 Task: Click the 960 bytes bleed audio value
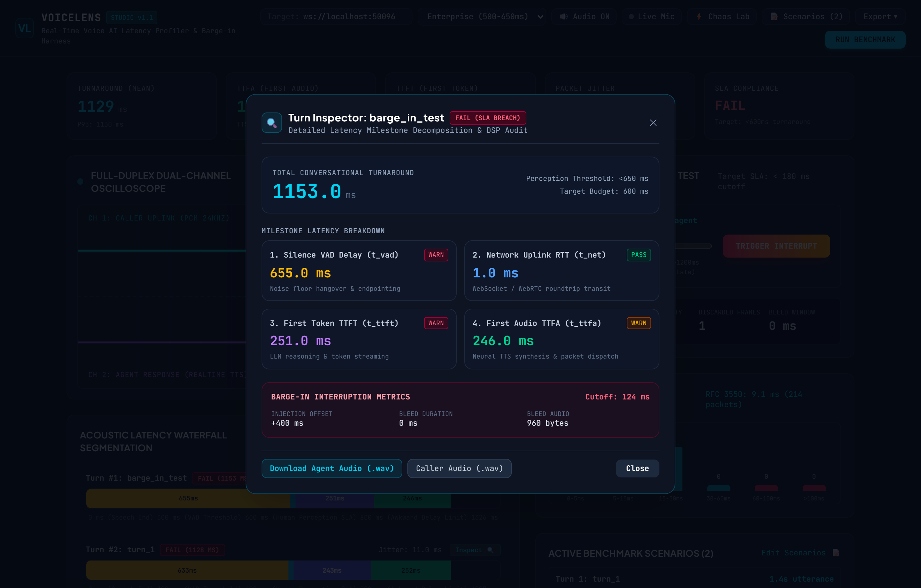tap(547, 423)
